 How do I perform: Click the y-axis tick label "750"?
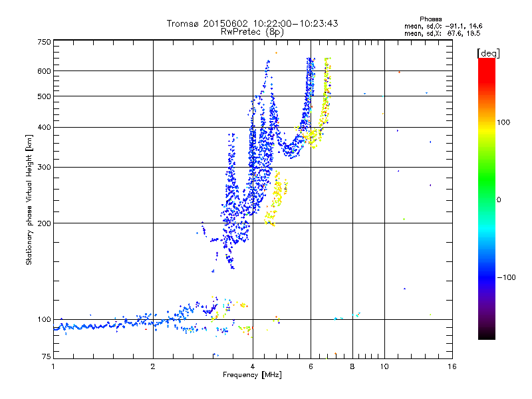pyautogui.click(x=44, y=42)
